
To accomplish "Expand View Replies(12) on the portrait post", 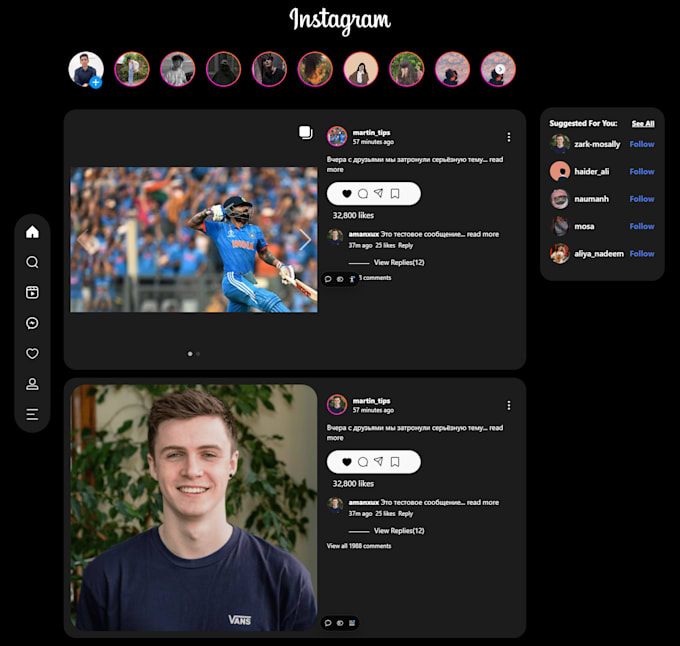I will click(x=399, y=531).
